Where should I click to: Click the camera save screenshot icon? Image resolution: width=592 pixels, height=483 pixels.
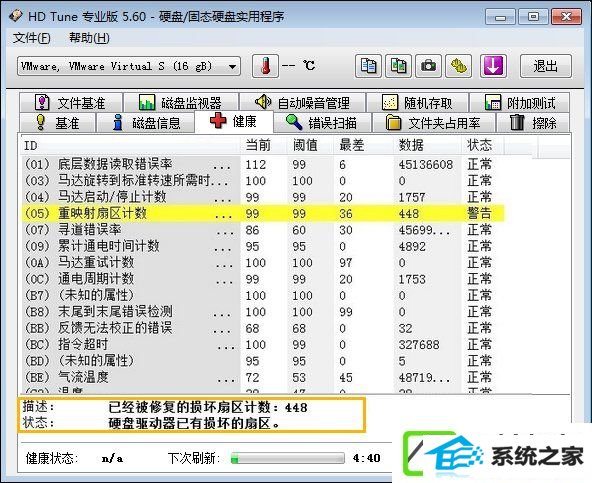click(x=429, y=66)
